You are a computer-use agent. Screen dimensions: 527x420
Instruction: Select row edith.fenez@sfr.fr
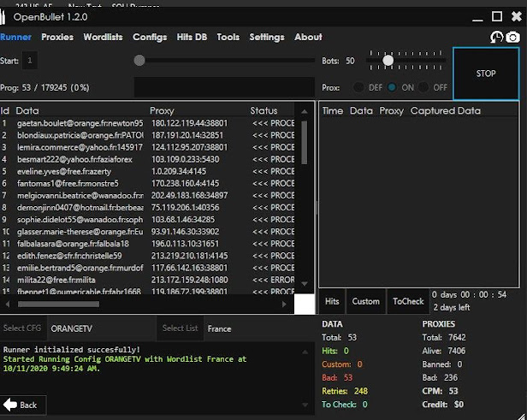pyautogui.click(x=147, y=256)
